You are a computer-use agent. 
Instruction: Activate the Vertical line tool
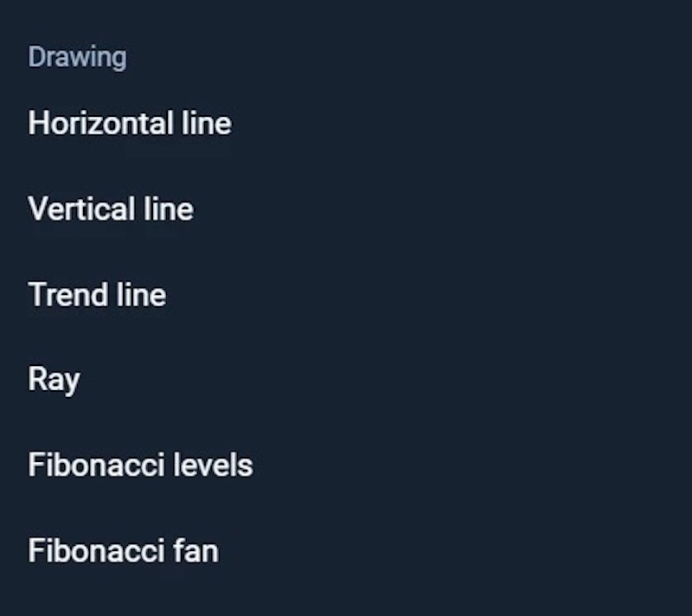point(111,209)
